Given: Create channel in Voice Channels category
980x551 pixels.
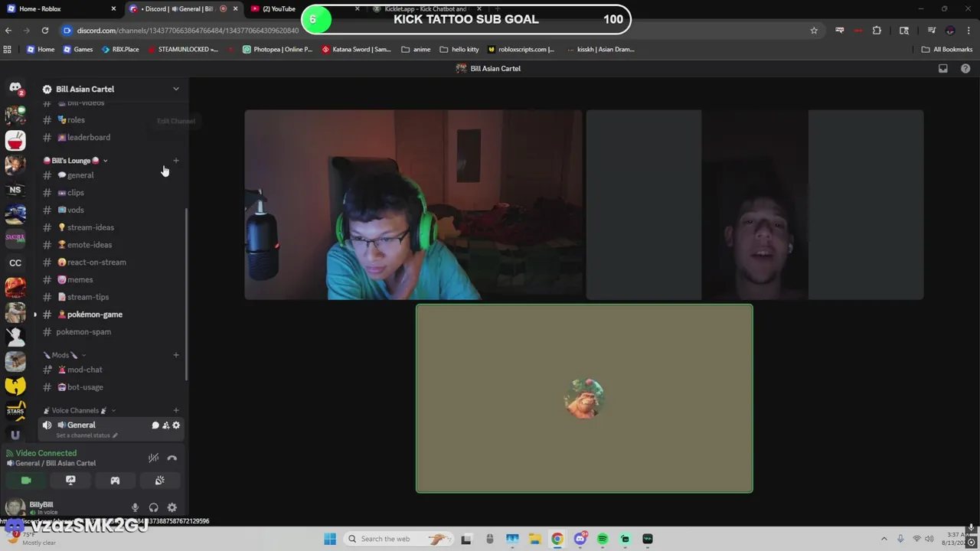Looking at the screenshot, I should coord(176,411).
